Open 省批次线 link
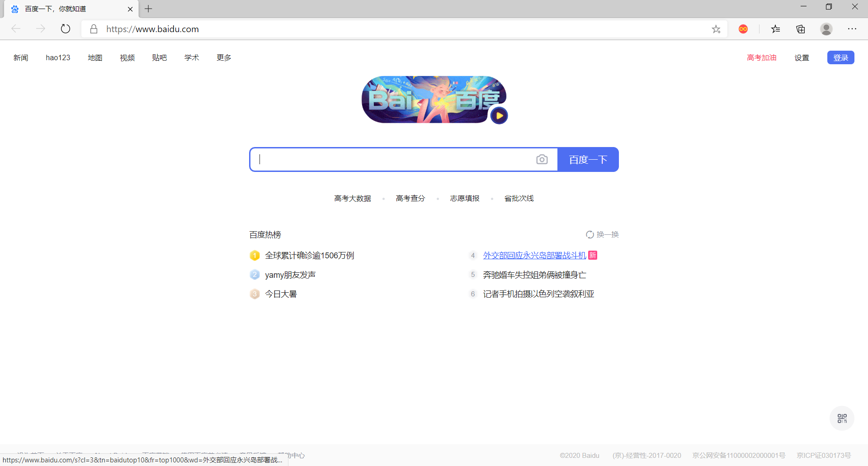Screen dimensions: 868x466 [x=519, y=198]
